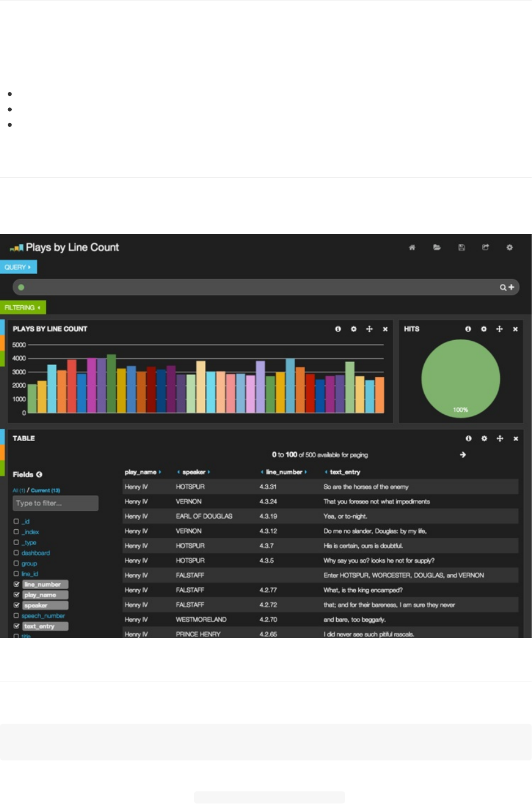This screenshot has width=532, height=804.
Task: Check the line_id field checkbox
Action: 16,574
